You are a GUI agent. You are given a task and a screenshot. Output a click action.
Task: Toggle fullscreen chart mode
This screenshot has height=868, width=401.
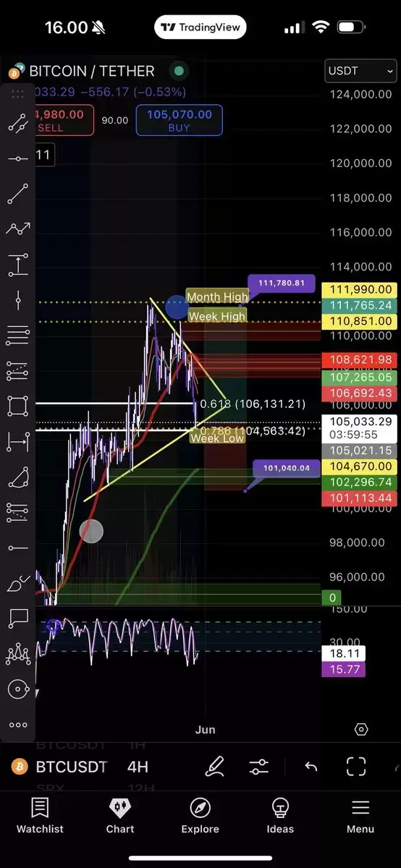pos(355,767)
